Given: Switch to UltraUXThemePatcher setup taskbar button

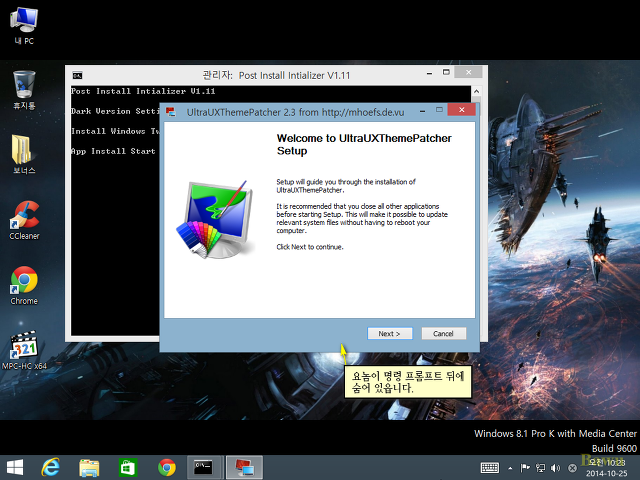Looking at the screenshot, I should pos(244,467).
